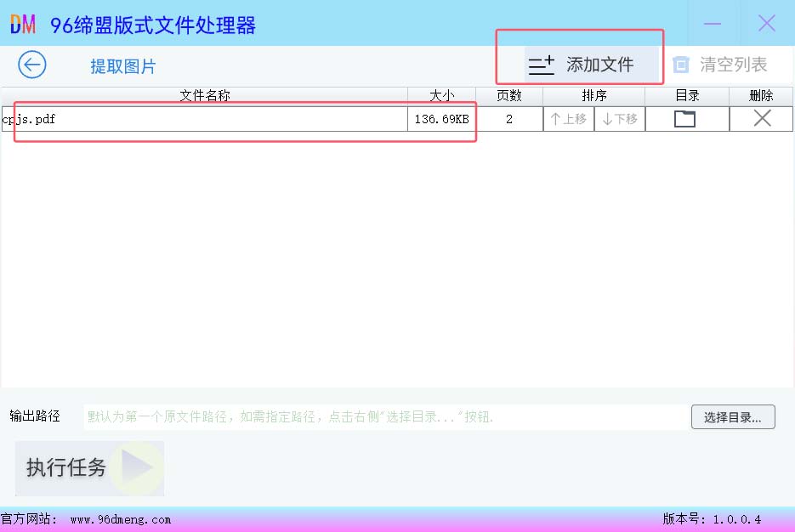The height and width of the screenshot is (532, 795).
Task: Clear the list with 清空列表
Action: tap(720, 65)
